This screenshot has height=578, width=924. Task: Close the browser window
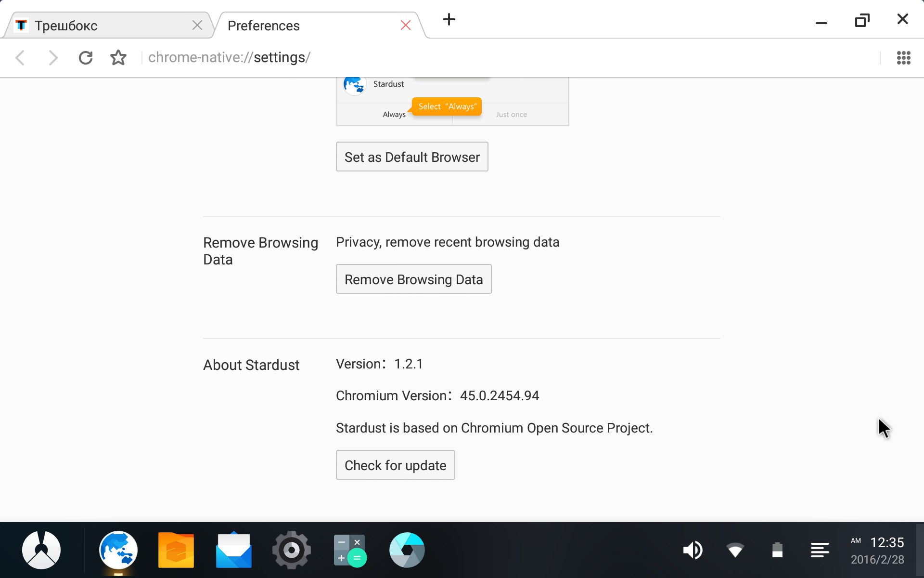902,19
